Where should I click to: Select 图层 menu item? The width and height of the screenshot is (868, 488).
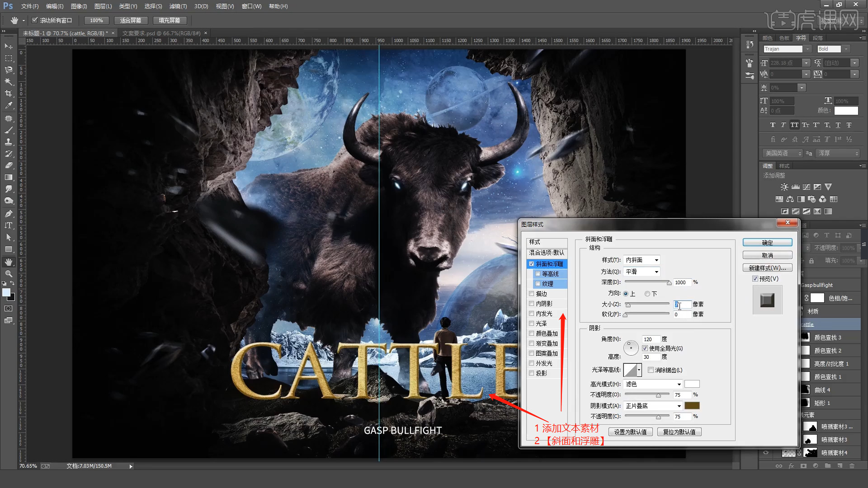click(99, 6)
